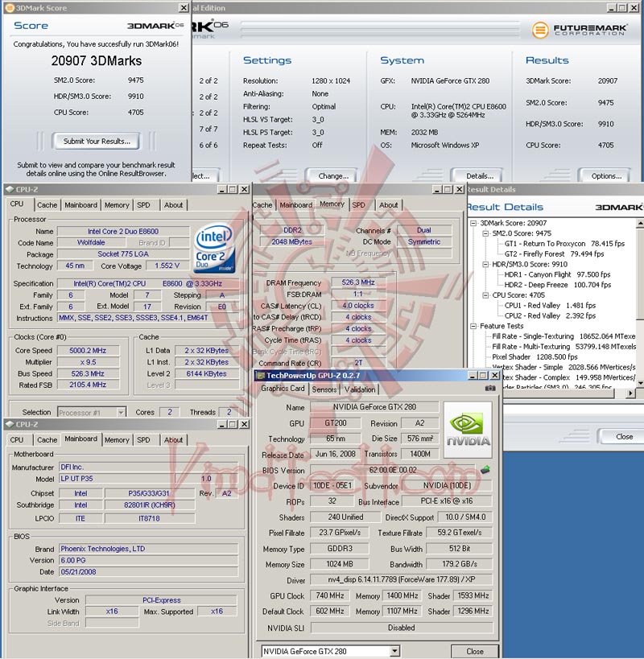Click the Instructions MMX, SSE field
The width and height of the screenshot is (644, 659).
(x=148, y=318)
